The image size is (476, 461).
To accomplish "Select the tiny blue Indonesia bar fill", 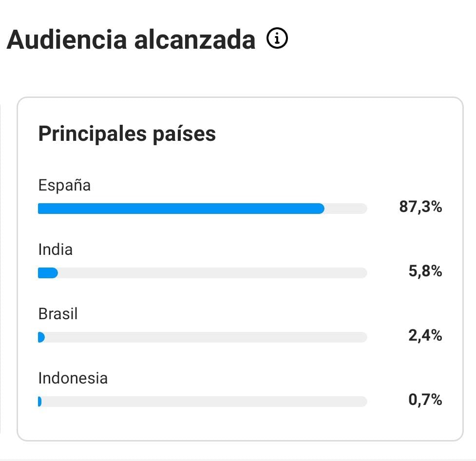I will pyautogui.click(x=40, y=402).
